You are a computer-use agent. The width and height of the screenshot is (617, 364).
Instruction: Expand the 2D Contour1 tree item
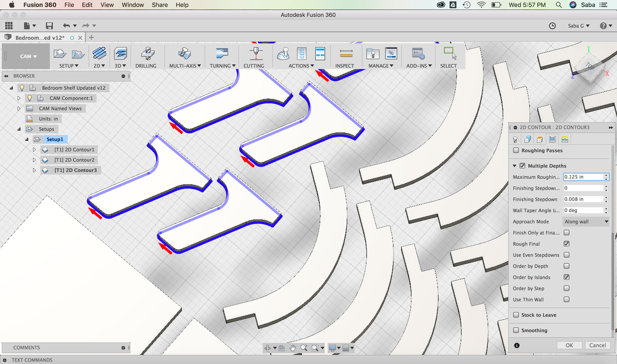34,150
